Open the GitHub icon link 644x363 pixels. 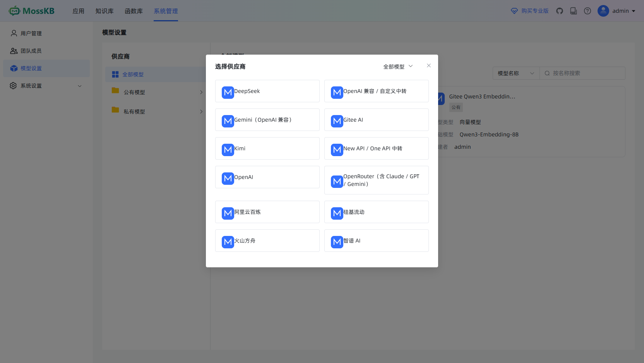[560, 11]
